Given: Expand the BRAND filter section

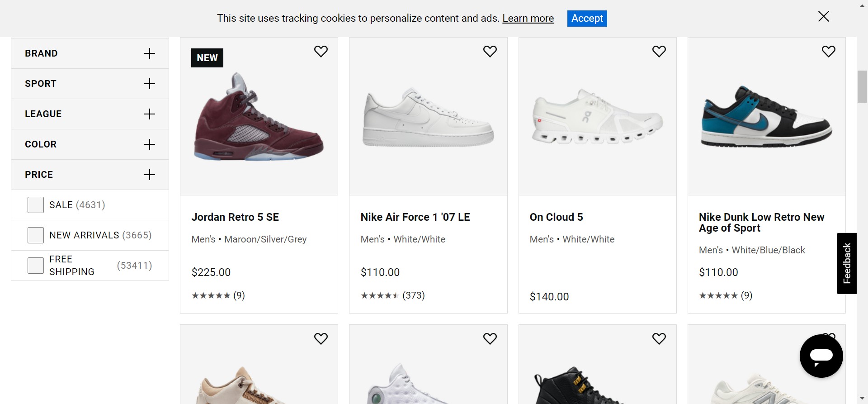Looking at the screenshot, I should [149, 53].
